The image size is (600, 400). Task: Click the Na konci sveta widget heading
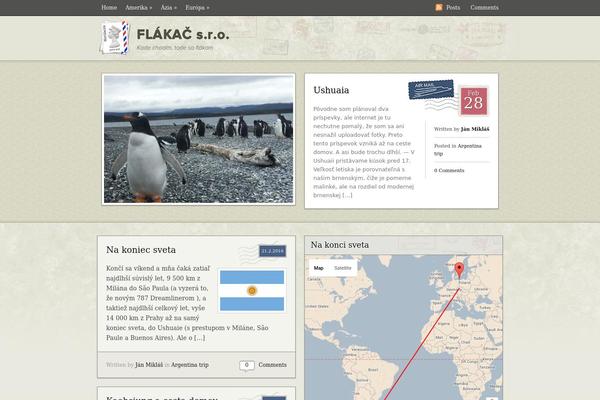tap(340, 245)
